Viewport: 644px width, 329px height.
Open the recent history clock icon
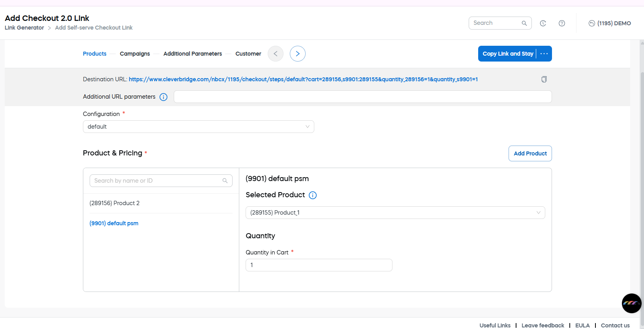543,23
